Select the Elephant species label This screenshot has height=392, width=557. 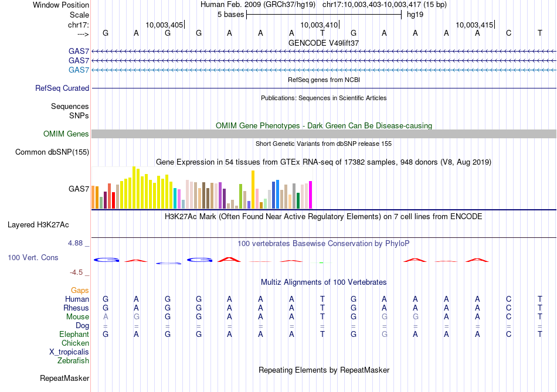(74, 335)
